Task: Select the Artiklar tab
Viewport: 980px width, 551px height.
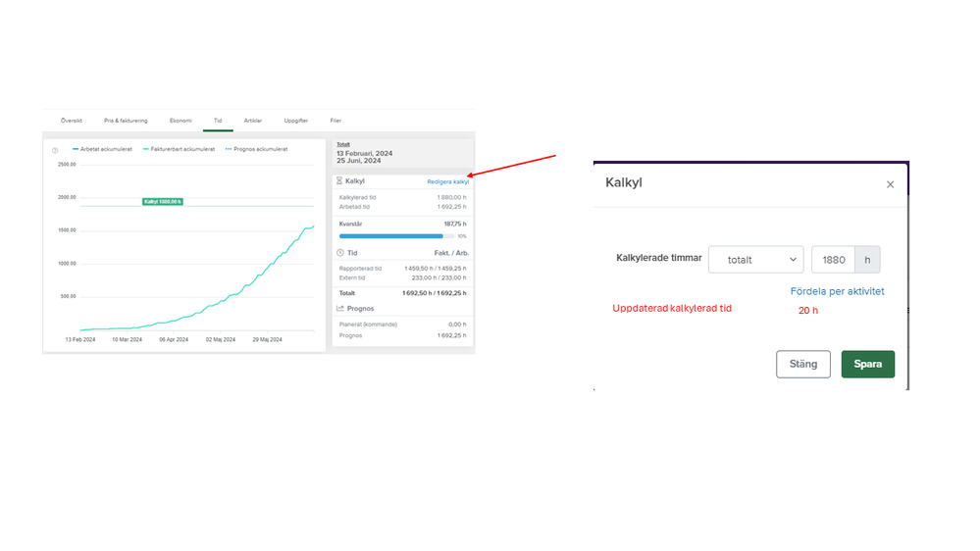Action: click(252, 121)
